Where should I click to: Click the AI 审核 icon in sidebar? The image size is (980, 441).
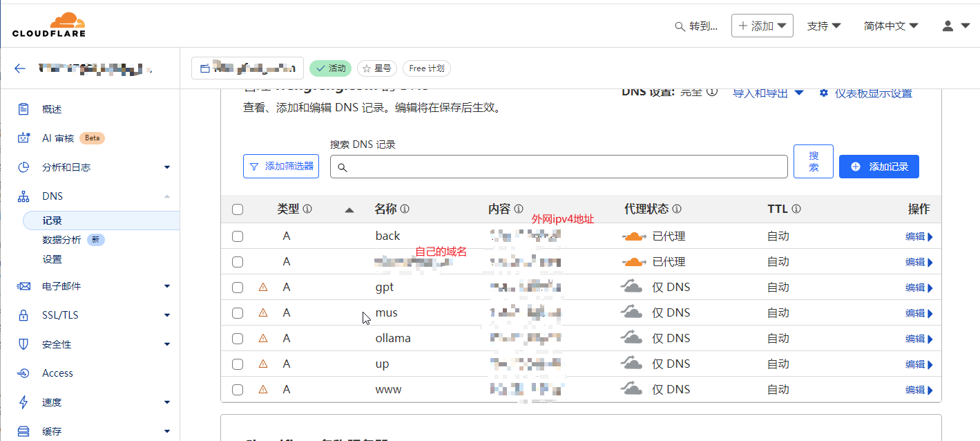[23, 138]
